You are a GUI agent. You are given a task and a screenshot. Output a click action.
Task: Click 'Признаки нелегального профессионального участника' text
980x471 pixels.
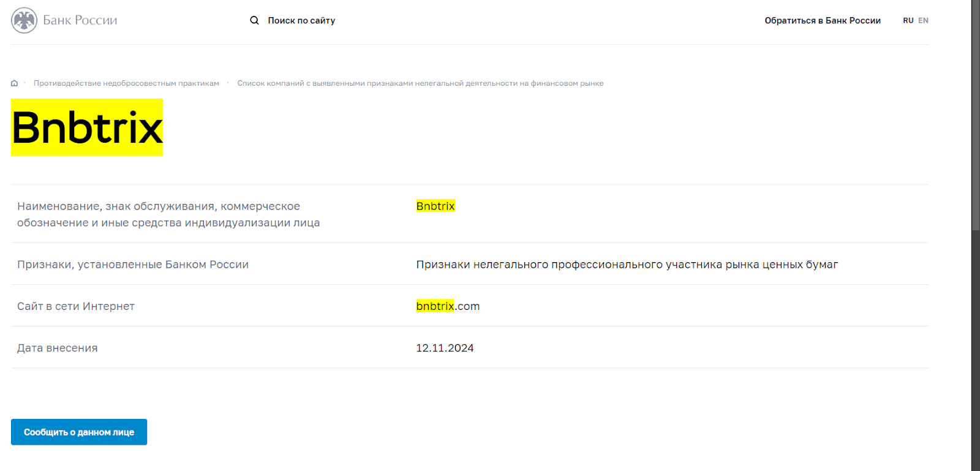pos(627,265)
